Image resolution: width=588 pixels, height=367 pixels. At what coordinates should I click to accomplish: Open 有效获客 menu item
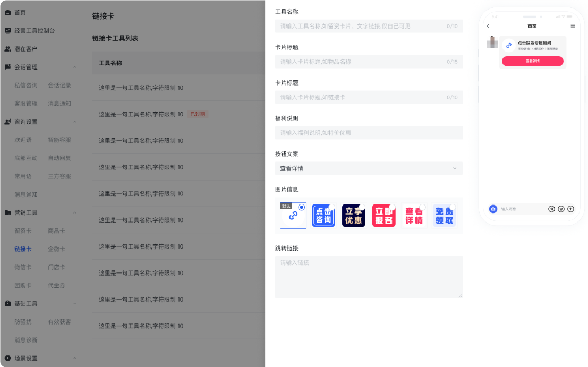(x=59, y=322)
